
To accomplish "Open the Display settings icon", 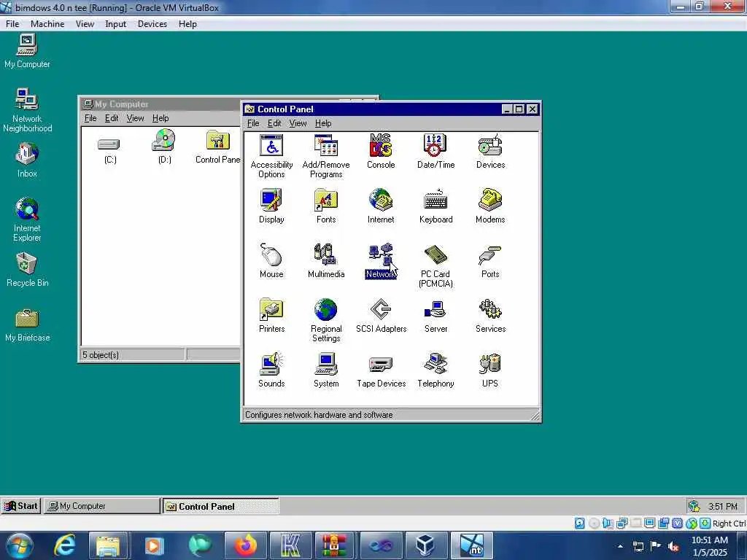I will [271, 206].
